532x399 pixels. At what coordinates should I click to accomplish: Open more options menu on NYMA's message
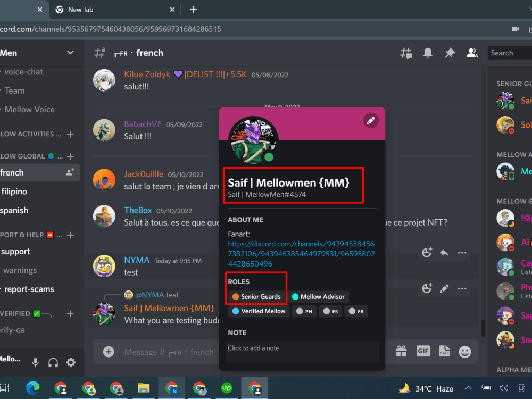(461, 253)
